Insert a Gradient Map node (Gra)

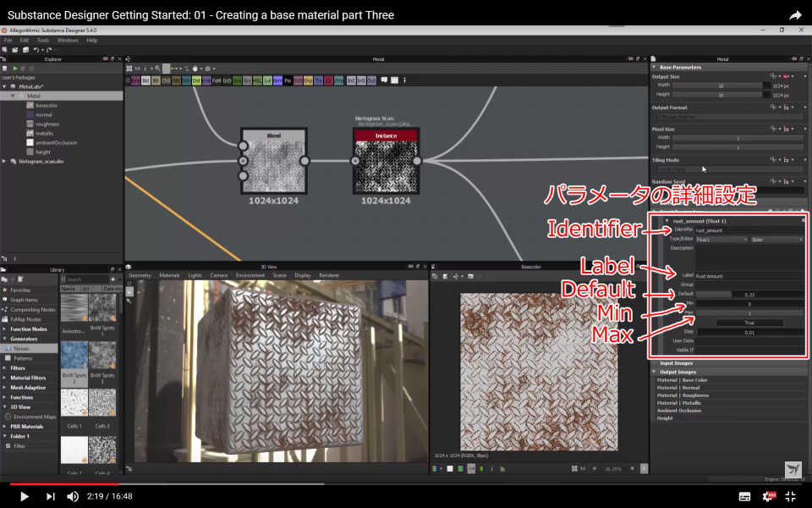pos(237,81)
